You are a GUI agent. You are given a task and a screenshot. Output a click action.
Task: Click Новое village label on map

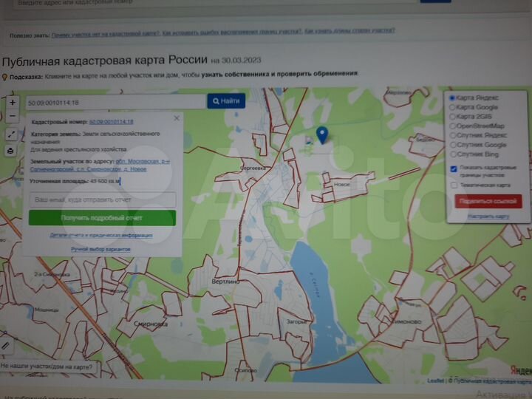(x=341, y=185)
